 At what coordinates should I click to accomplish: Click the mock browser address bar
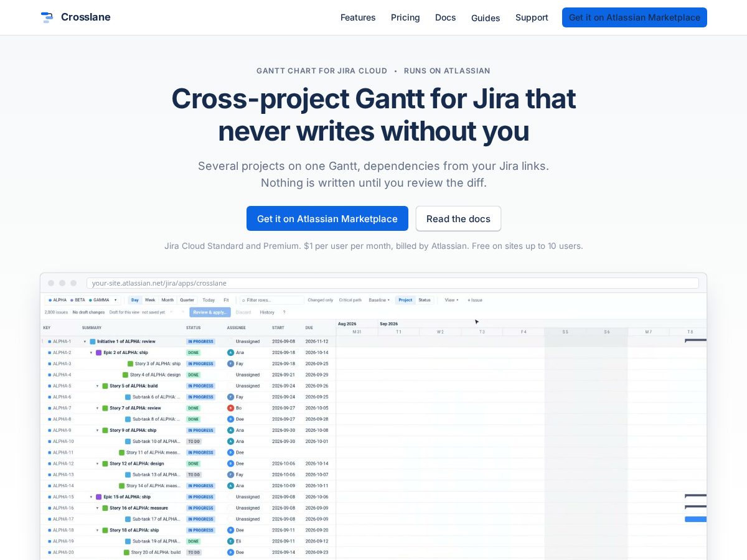click(x=393, y=283)
